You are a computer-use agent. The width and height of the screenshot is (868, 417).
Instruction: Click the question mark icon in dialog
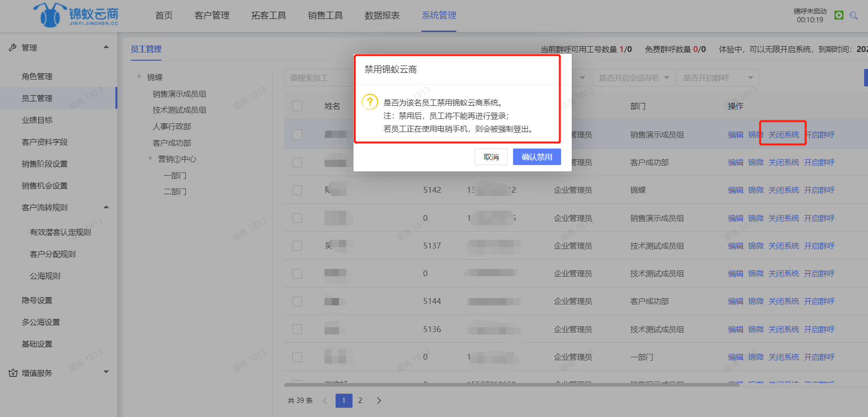[370, 102]
